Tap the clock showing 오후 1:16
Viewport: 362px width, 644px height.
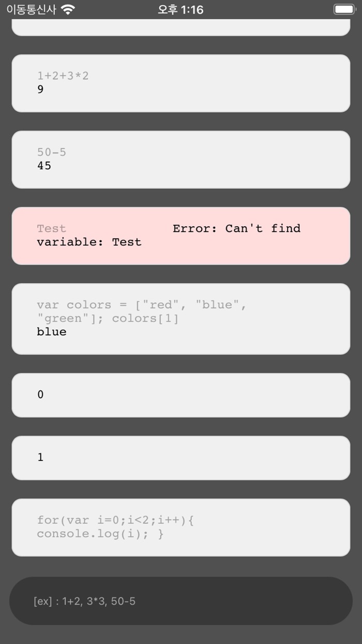[x=181, y=9]
